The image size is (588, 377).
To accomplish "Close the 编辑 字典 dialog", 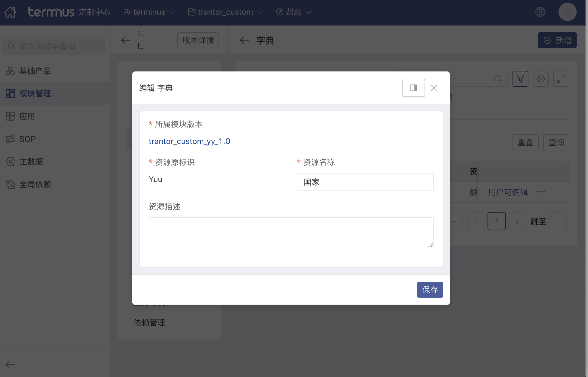I will [434, 88].
